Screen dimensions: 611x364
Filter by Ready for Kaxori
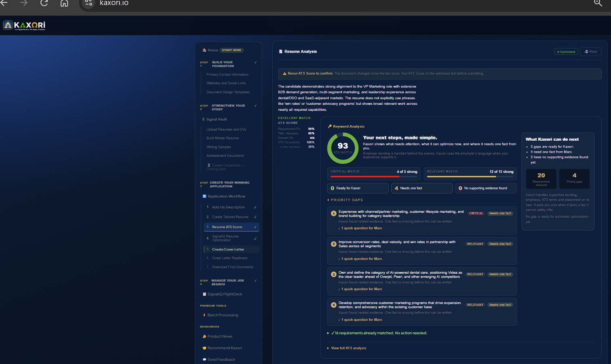click(x=358, y=188)
